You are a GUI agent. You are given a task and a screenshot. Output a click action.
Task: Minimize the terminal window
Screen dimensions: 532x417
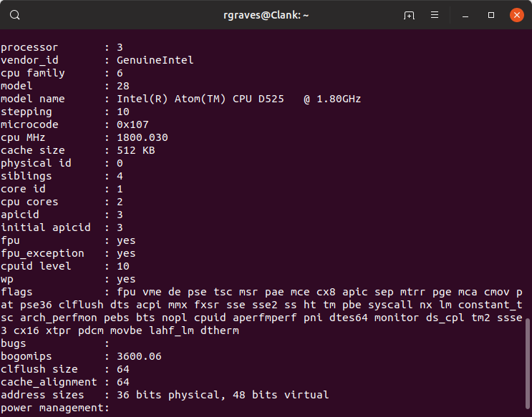pos(465,15)
